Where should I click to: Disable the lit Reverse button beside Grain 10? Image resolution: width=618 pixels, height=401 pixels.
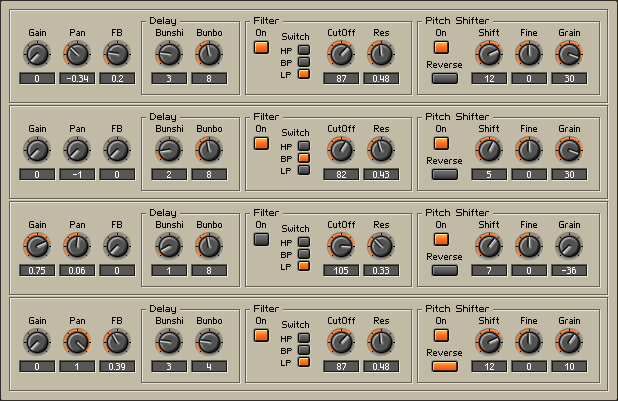tap(445, 367)
